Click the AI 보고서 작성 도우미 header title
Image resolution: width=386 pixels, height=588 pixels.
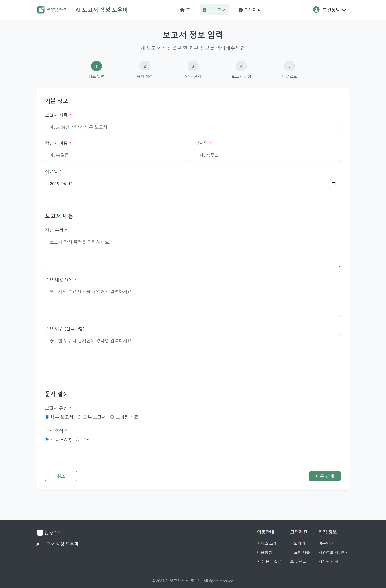tap(101, 10)
